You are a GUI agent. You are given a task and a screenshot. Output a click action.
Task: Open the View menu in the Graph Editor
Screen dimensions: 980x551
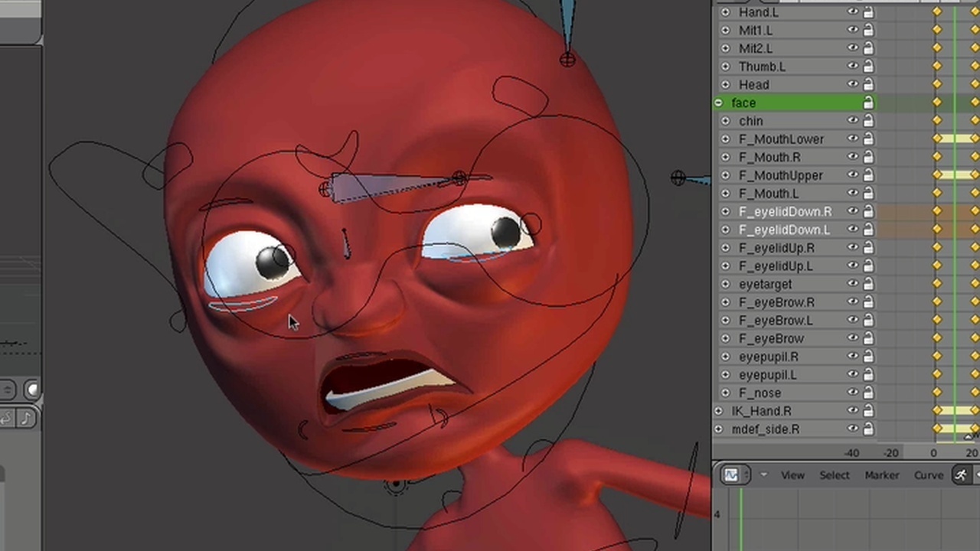coord(792,474)
